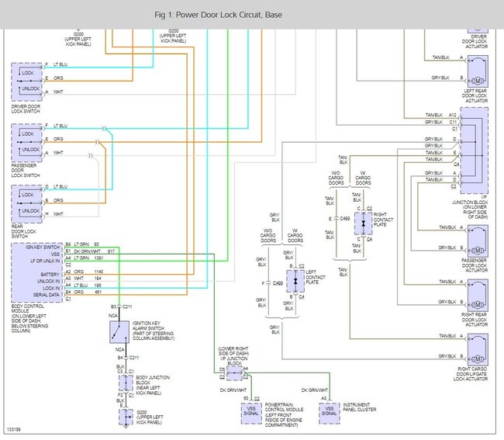Viewport: 504px width, 440px height.
Task: Select the 'BODY JUNCTION BLOCK' label
Action: point(153,386)
